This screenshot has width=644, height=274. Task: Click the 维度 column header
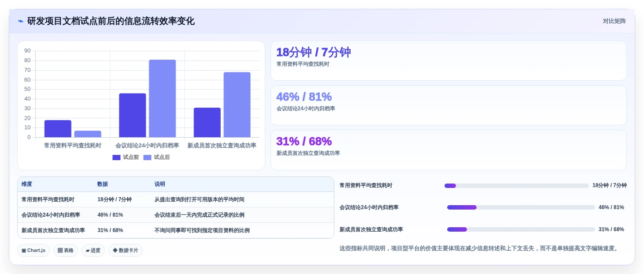27,184
